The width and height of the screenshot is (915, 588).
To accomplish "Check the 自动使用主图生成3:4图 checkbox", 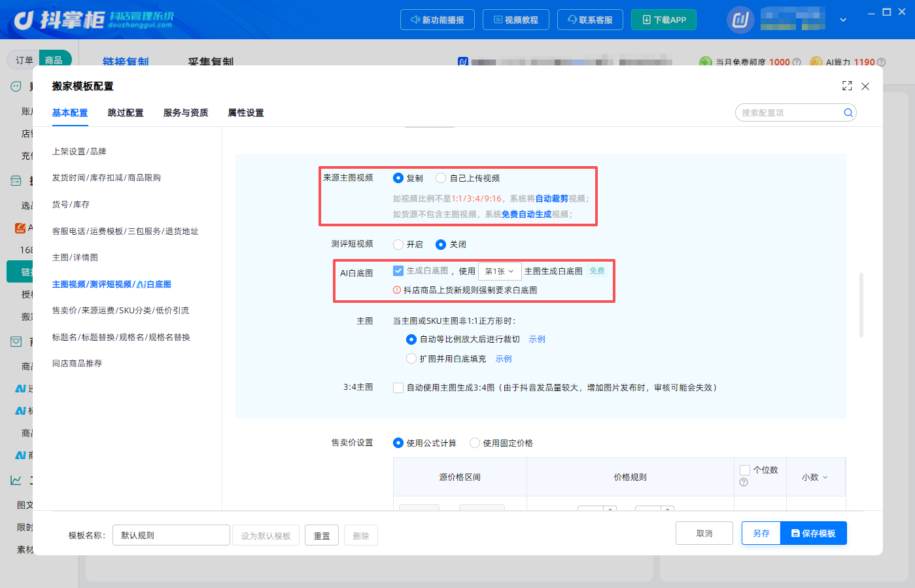I will 398,388.
